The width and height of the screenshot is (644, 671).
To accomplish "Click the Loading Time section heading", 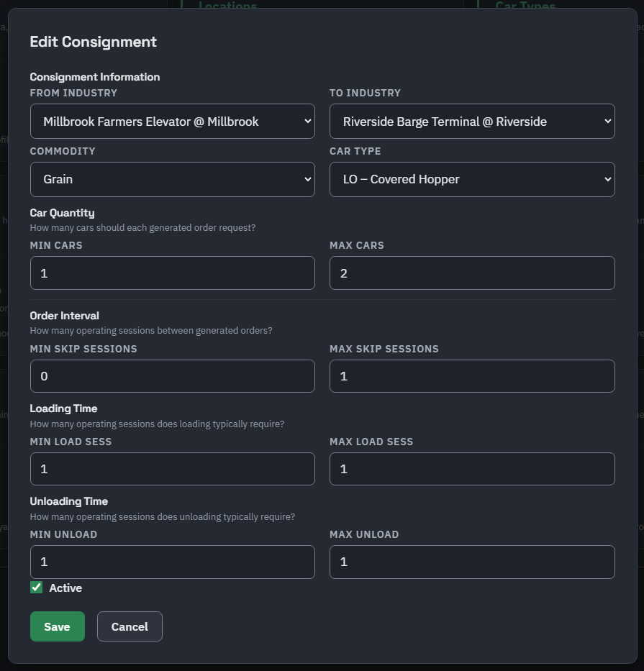I will 63,408.
